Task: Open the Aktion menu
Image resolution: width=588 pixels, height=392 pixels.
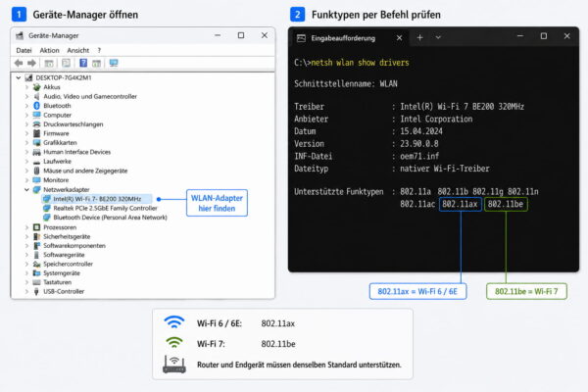Action: (x=50, y=50)
